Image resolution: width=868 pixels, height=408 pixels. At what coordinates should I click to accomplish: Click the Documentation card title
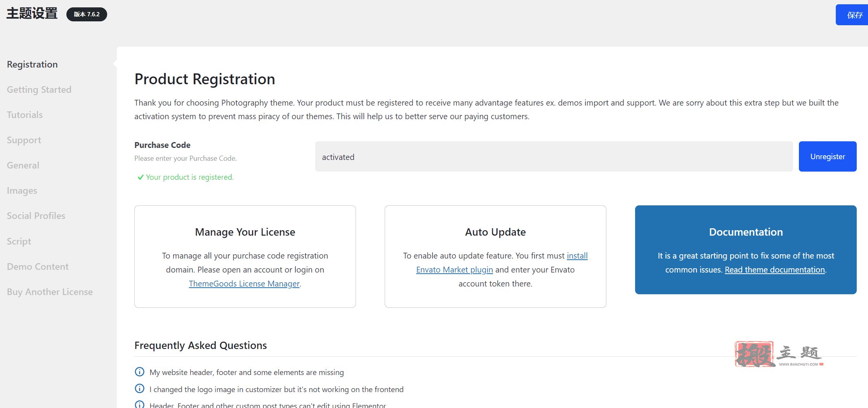(746, 232)
